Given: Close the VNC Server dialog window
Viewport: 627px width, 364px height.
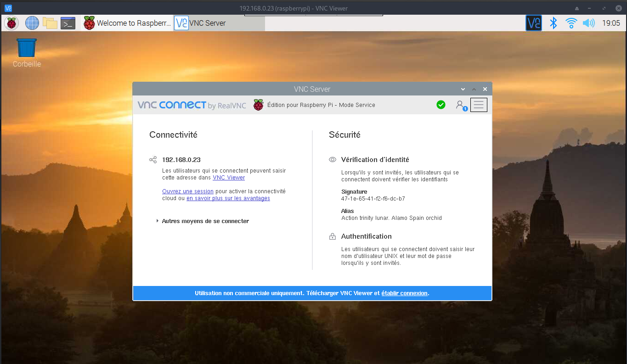Looking at the screenshot, I should point(485,89).
